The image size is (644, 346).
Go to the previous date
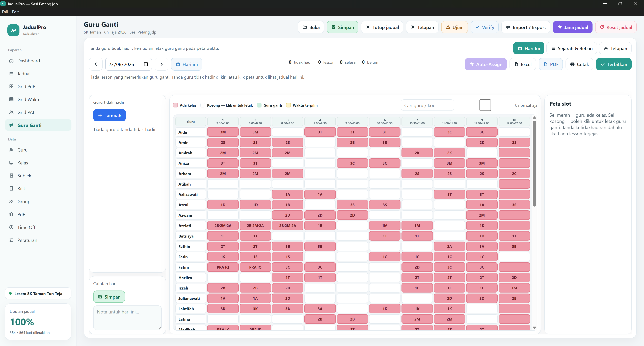coord(96,64)
